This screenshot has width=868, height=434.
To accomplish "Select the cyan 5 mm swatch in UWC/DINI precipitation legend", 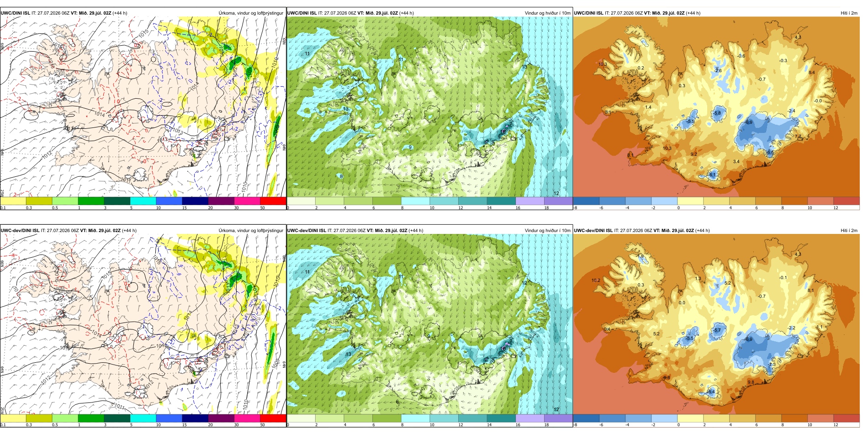I will pyautogui.click(x=143, y=201).
